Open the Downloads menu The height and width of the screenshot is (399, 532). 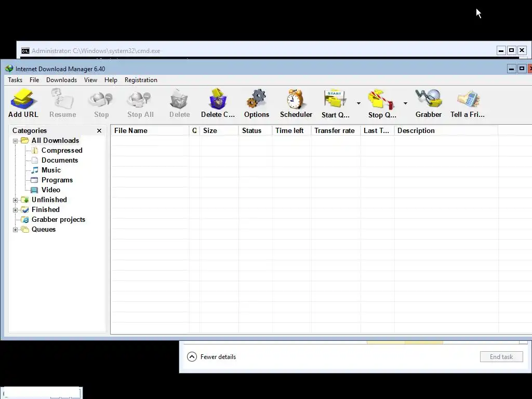coord(61,80)
